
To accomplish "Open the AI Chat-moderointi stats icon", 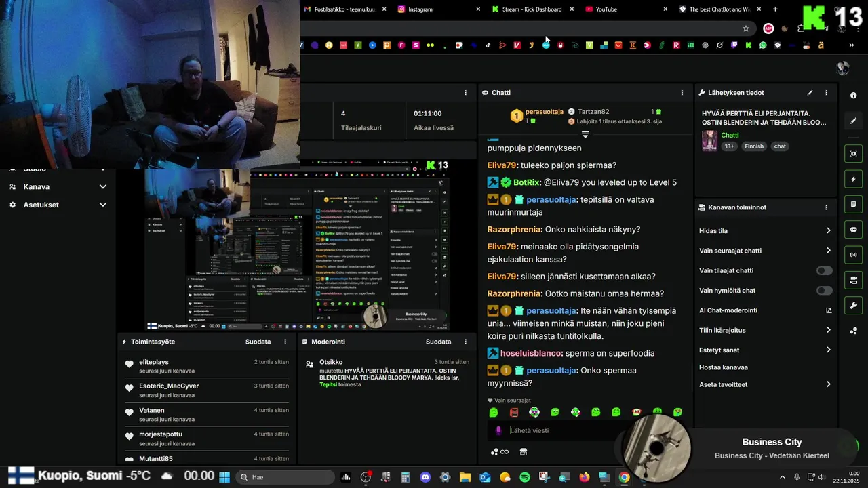I will coord(828,310).
